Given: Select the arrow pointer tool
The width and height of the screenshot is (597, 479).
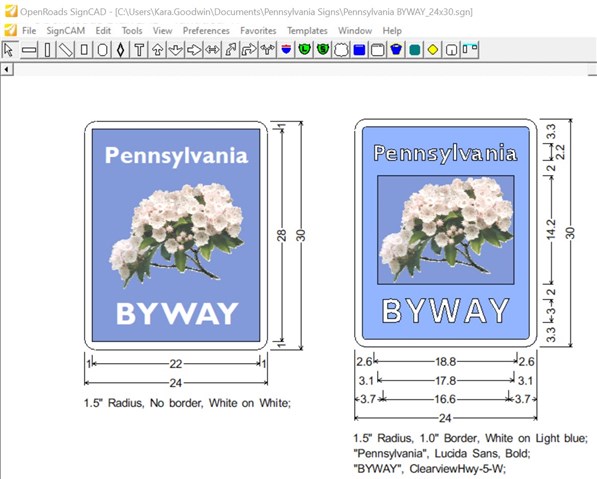Looking at the screenshot, I should point(9,50).
